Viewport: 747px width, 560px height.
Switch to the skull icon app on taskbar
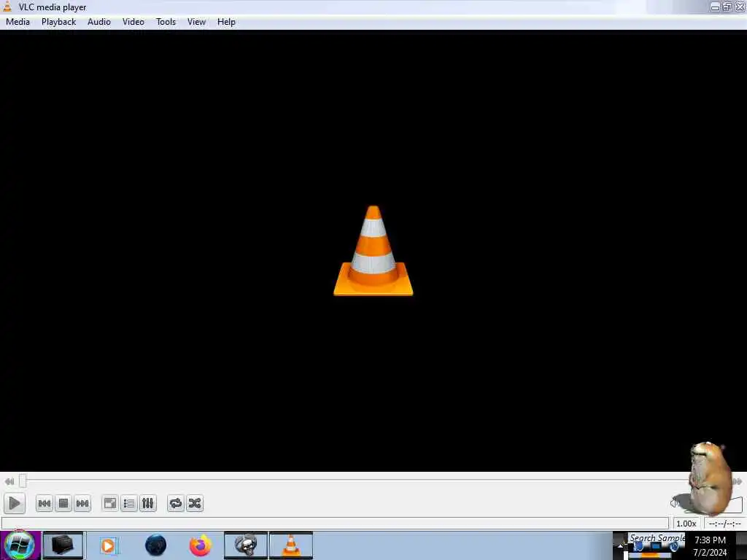[x=246, y=545]
